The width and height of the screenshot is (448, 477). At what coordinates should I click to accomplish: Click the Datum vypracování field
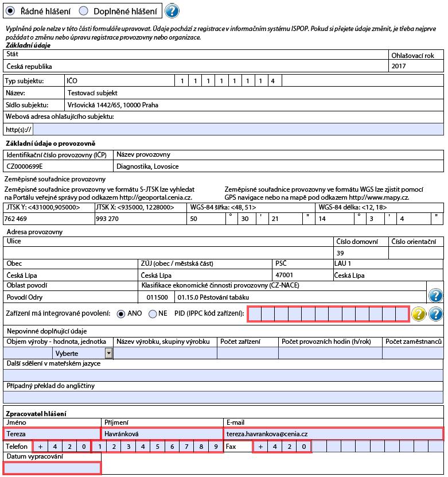click(x=52, y=468)
